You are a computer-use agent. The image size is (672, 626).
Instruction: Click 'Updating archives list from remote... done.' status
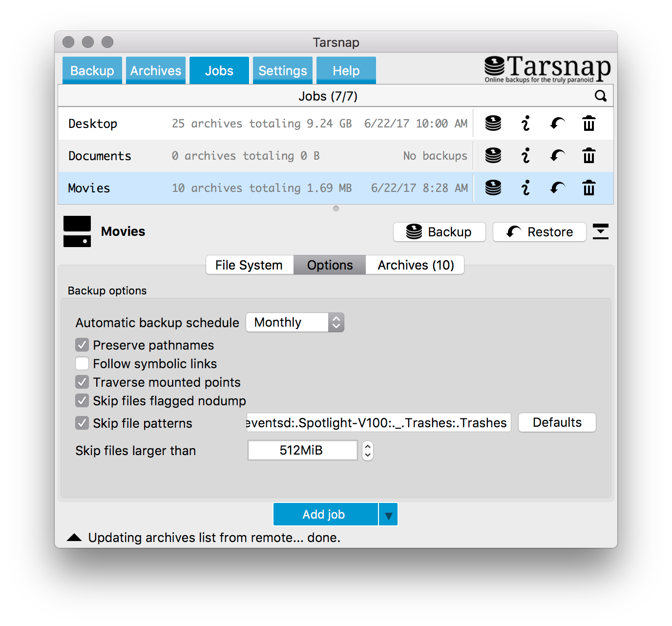point(214,538)
